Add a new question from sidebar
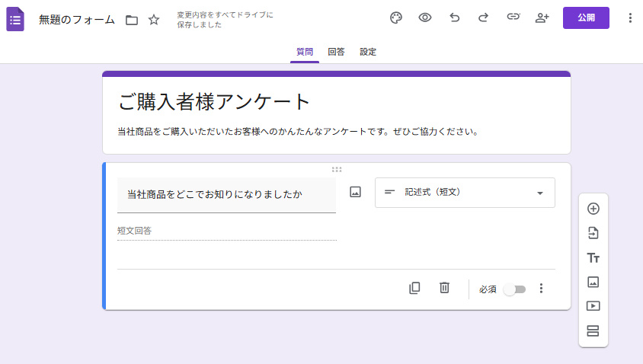Image resolution: width=643 pixels, height=364 pixels. pyautogui.click(x=593, y=209)
